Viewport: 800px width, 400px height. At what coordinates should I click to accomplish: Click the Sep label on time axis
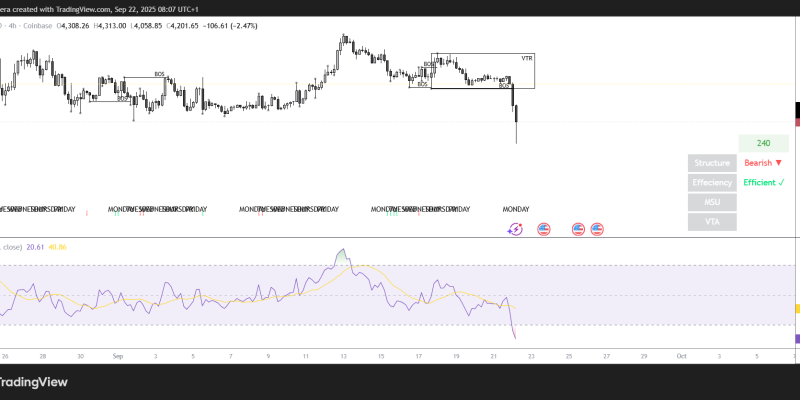(118, 355)
